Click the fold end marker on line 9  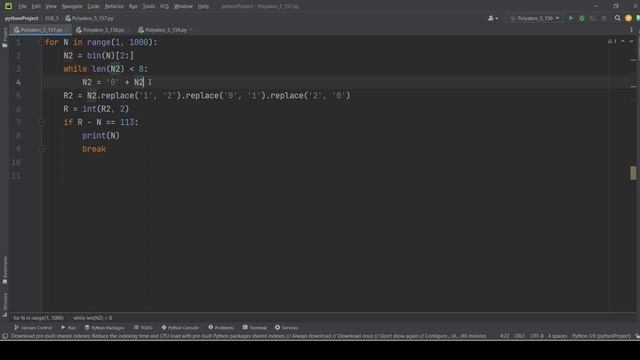(42, 149)
